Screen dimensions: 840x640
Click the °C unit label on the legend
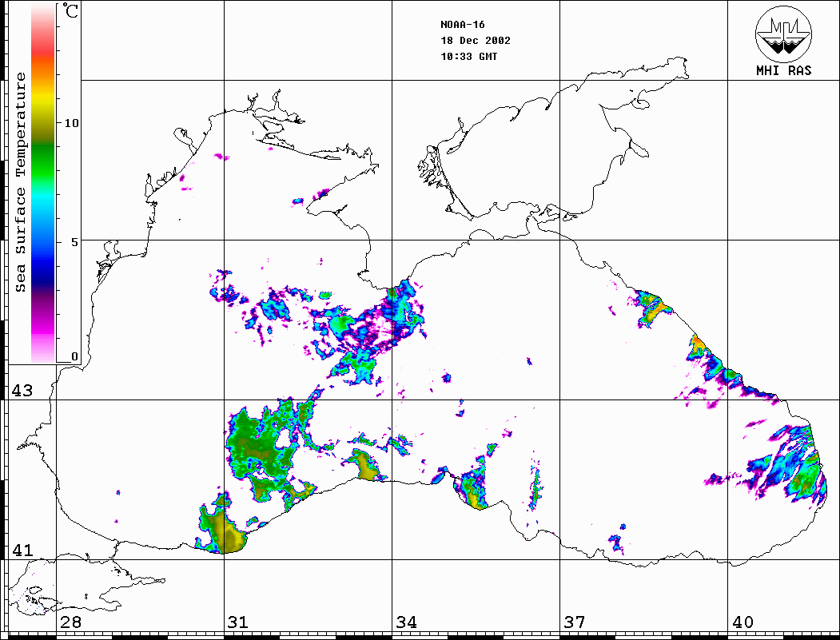coord(70,10)
